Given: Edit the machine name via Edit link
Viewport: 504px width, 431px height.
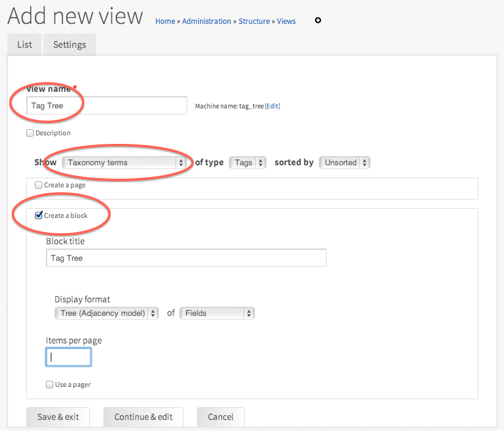Looking at the screenshot, I should pyautogui.click(x=273, y=106).
